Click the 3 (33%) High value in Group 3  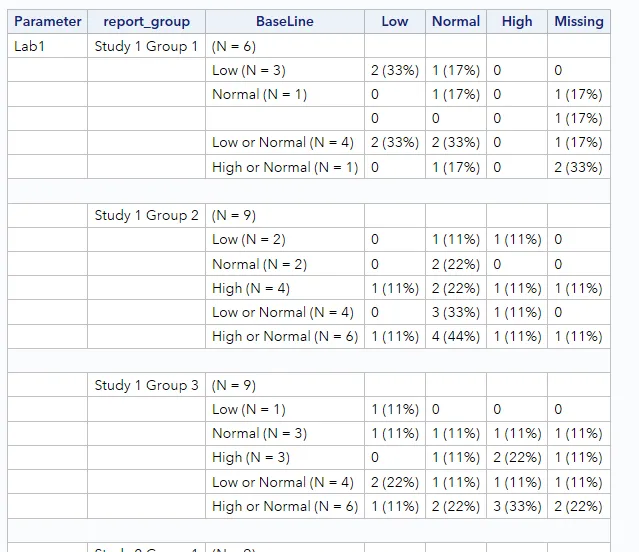click(517, 506)
